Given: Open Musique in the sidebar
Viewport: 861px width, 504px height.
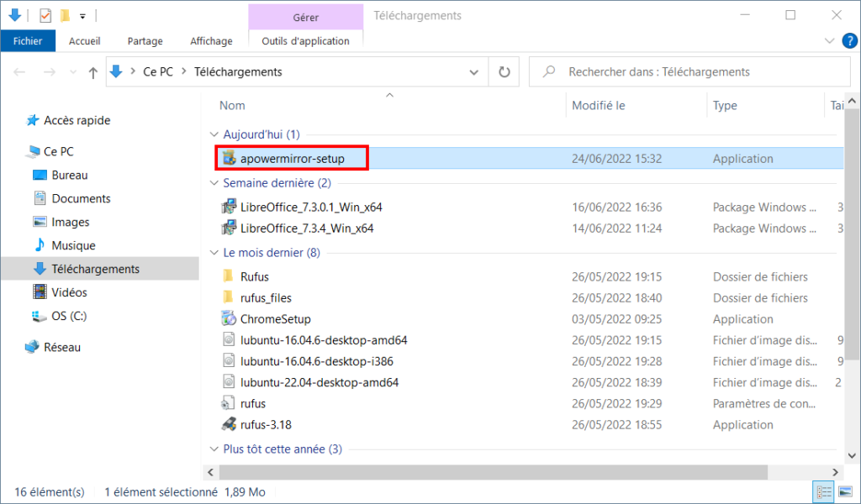Looking at the screenshot, I should [74, 245].
